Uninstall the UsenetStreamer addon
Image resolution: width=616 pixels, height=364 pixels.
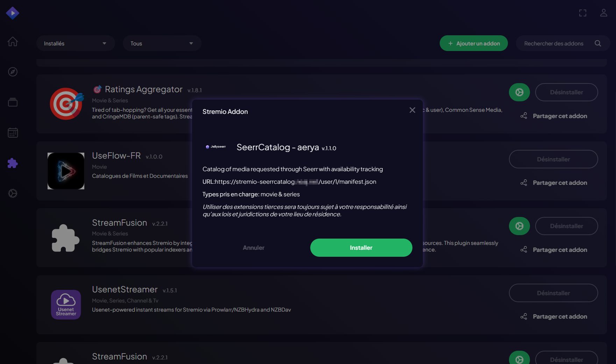(553, 293)
